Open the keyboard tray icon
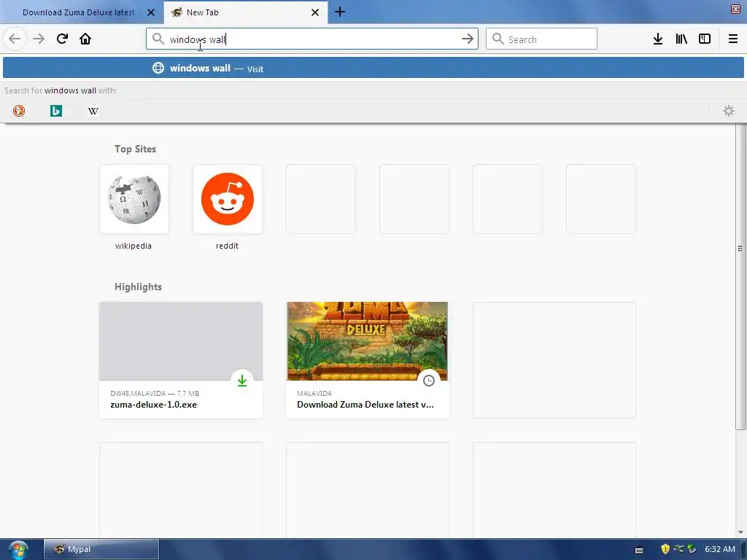 639,550
